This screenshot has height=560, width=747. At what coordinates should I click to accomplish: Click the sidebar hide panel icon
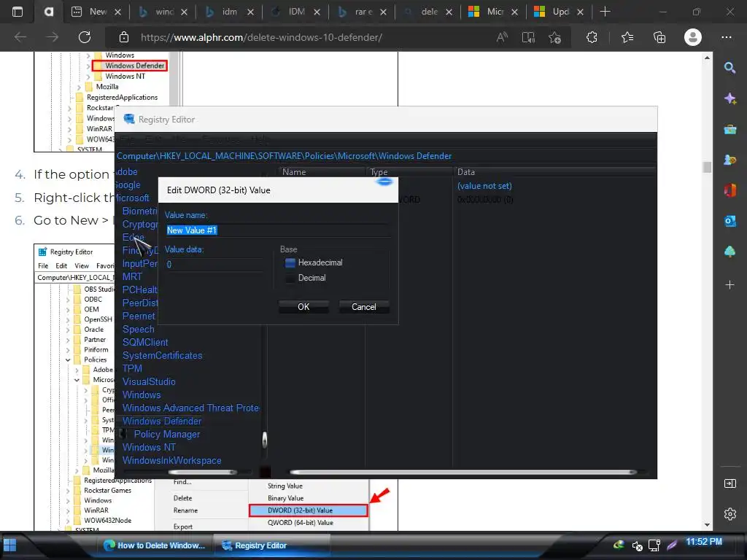point(729,483)
